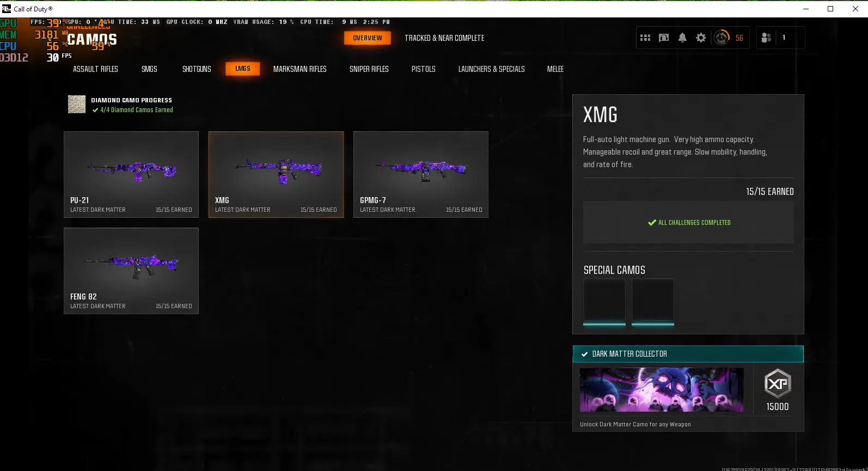Minimize the Call of Duty window
The height and width of the screenshot is (471, 868).
[x=806, y=9]
